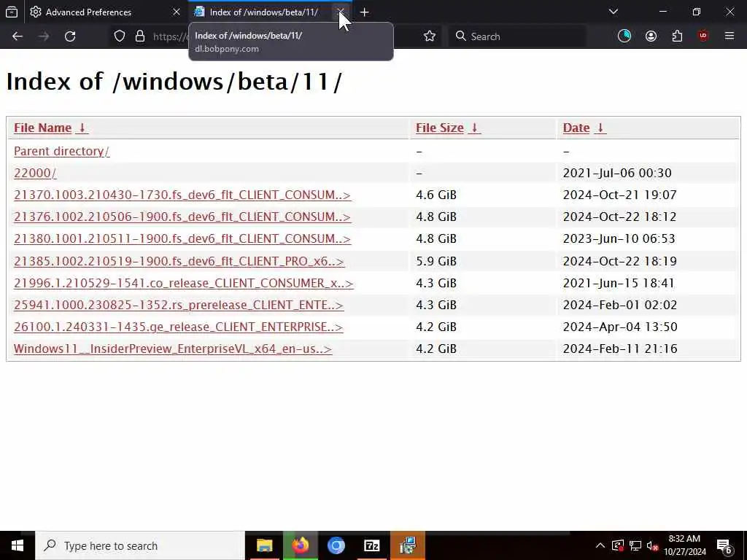Open the clock showing 8:32 AM

pos(684,545)
